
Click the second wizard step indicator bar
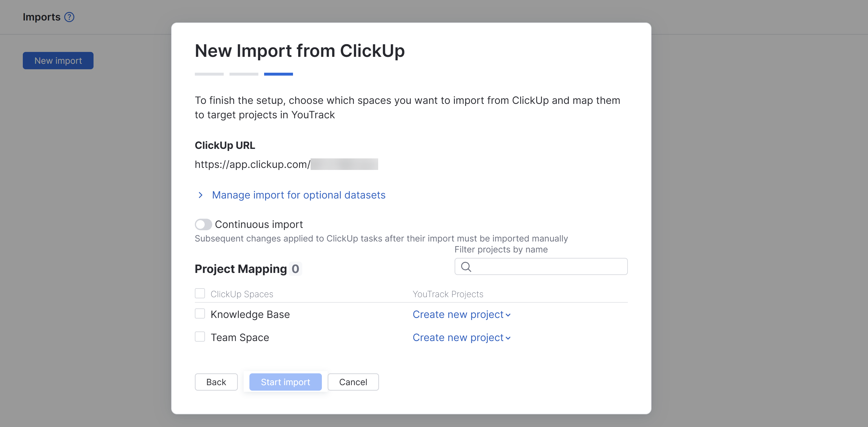pos(244,74)
